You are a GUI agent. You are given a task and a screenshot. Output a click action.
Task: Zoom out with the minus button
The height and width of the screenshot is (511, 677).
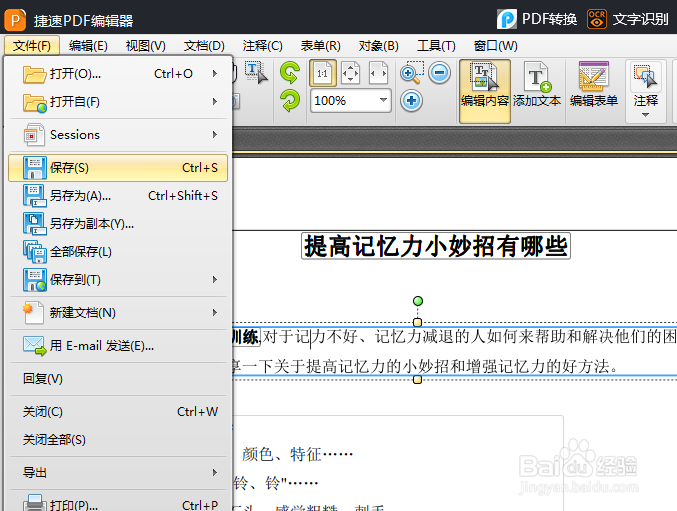(x=440, y=73)
